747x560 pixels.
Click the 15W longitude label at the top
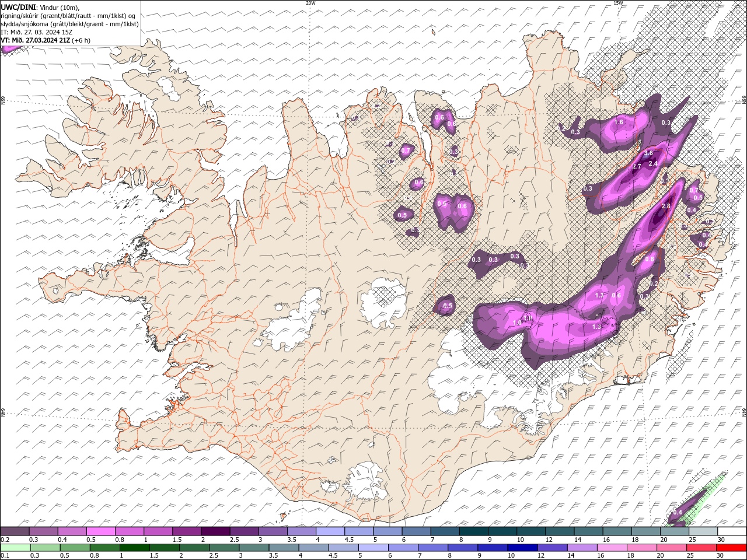[618, 3]
